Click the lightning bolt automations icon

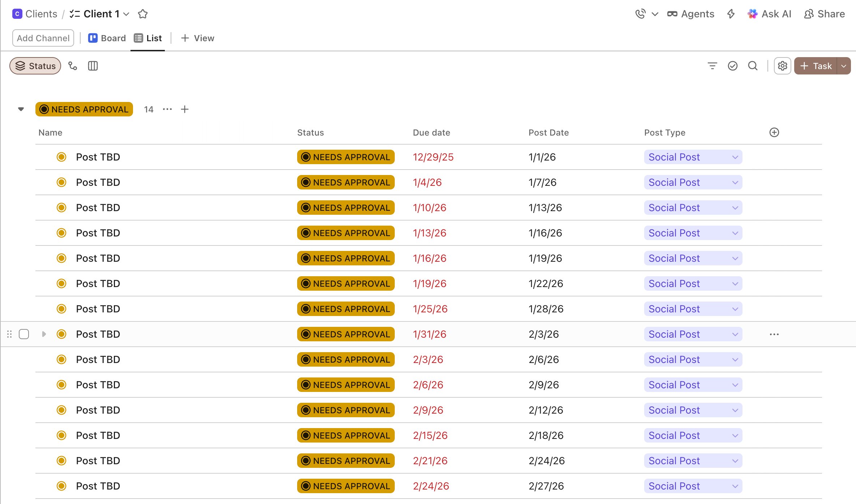pos(731,14)
